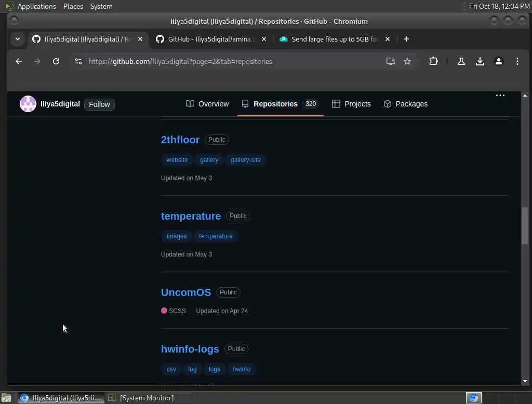
Task: Open the Repositories profile tab
Action: 280,104
